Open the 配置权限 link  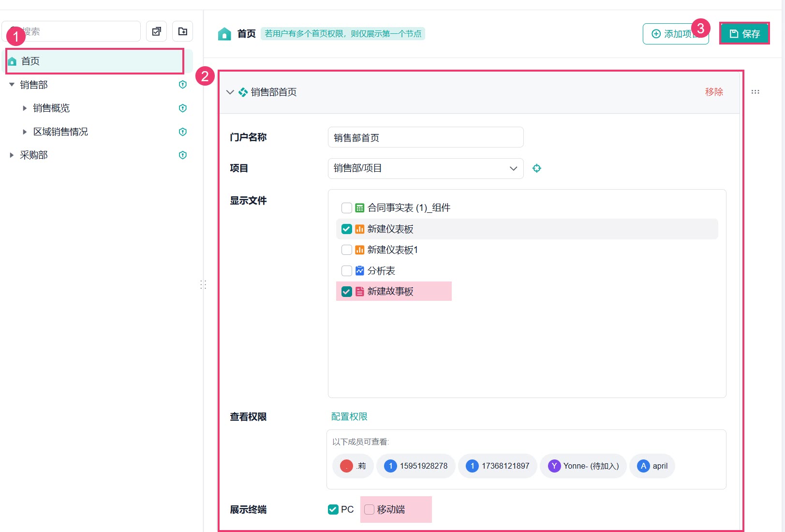349,416
